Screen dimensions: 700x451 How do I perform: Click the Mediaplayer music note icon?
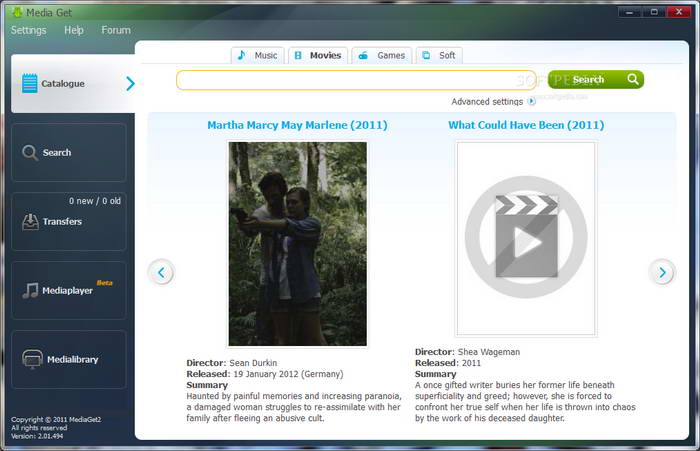[30, 291]
